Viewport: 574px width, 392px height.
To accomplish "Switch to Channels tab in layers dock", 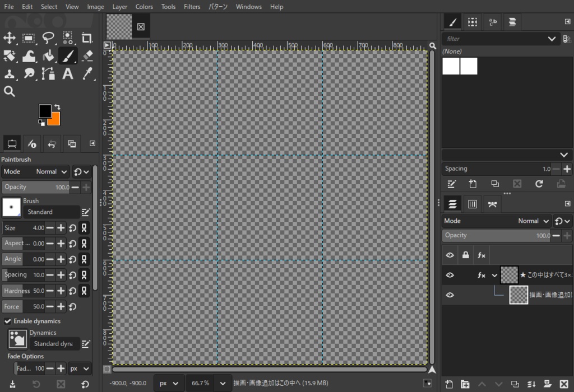I will pos(472,204).
